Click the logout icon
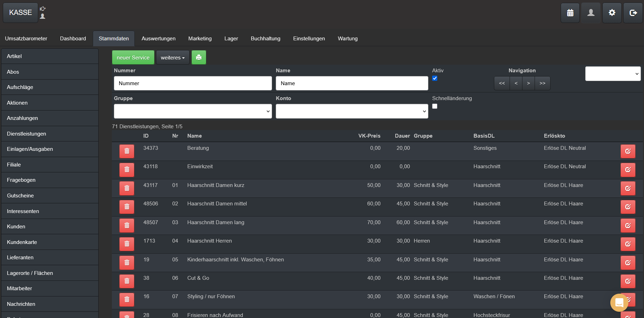 click(x=633, y=13)
